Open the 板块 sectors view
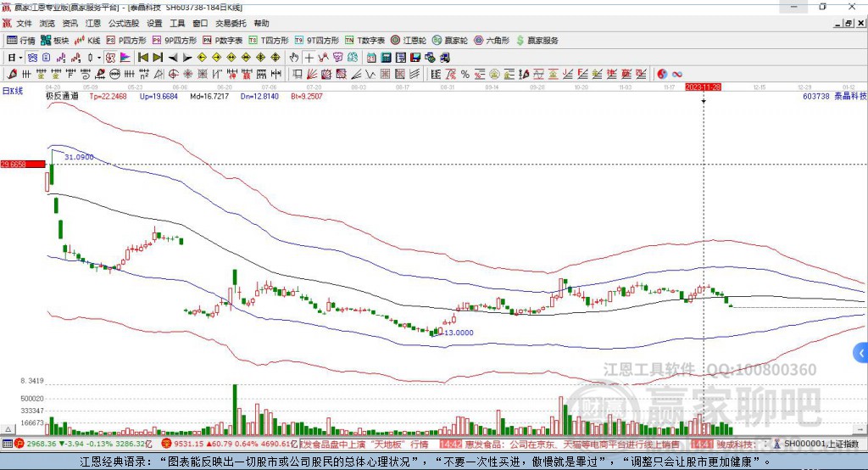The image size is (868, 470). [55, 41]
